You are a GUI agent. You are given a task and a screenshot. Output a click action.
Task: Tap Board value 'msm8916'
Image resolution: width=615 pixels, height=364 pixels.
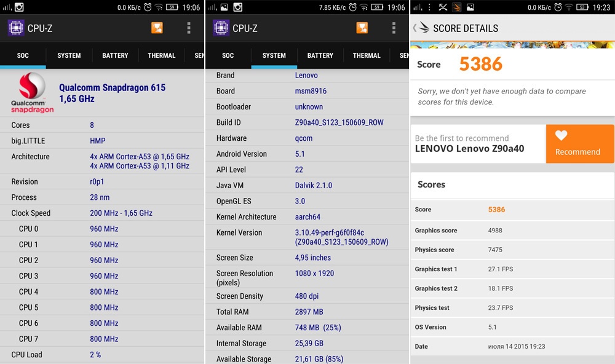coord(311,91)
